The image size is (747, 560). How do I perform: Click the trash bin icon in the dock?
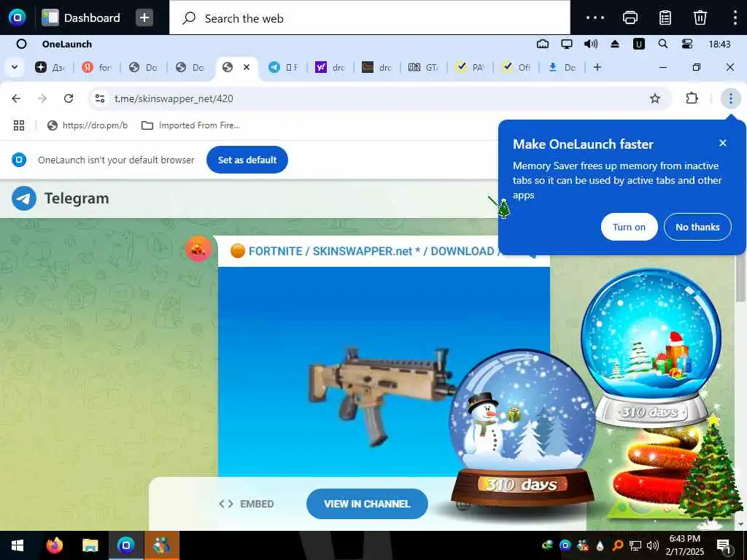click(x=700, y=17)
